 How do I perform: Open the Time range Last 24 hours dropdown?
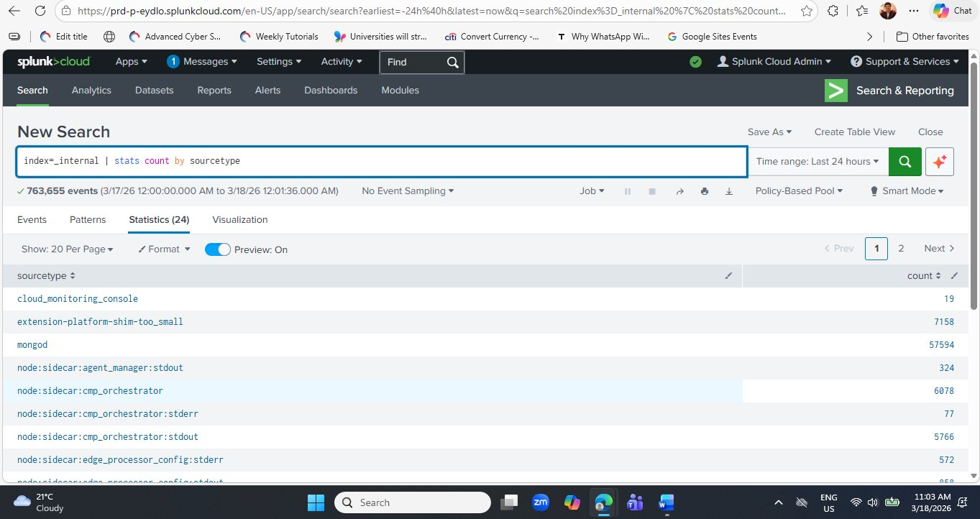tap(818, 161)
